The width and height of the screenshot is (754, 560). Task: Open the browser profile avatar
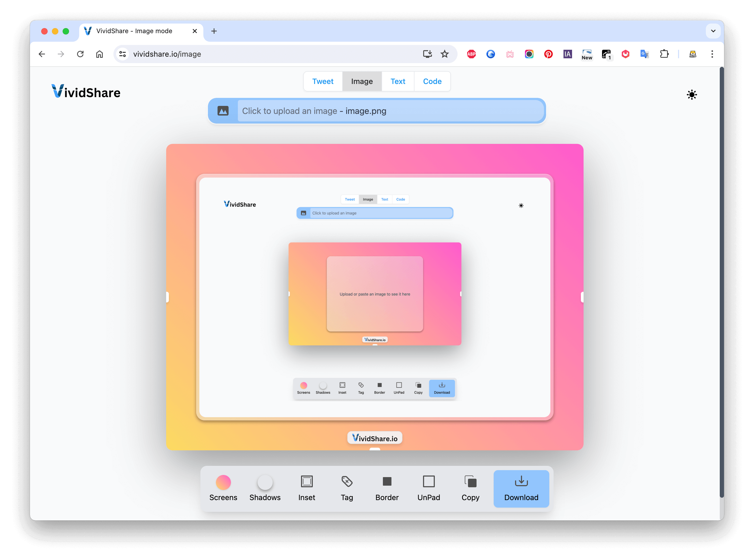tap(693, 54)
